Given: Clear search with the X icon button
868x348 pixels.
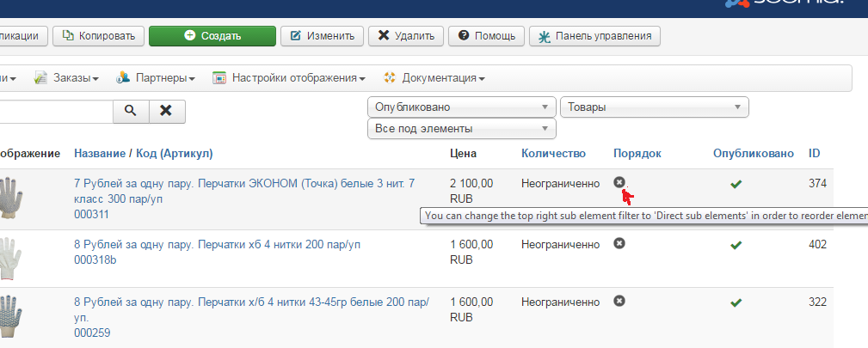Looking at the screenshot, I should (167, 111).
